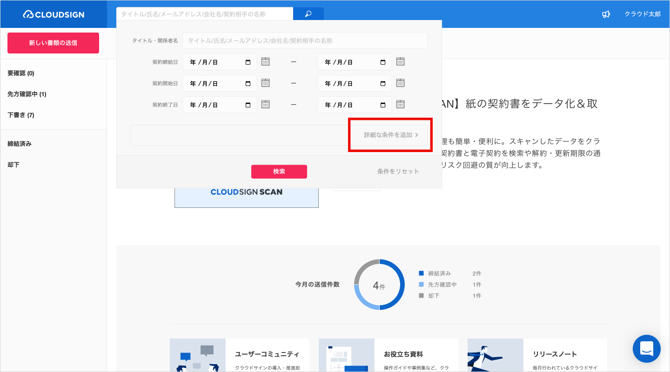
Task: Open calendar icon for 契約締結日 end date
Action: tap(400, 62)
